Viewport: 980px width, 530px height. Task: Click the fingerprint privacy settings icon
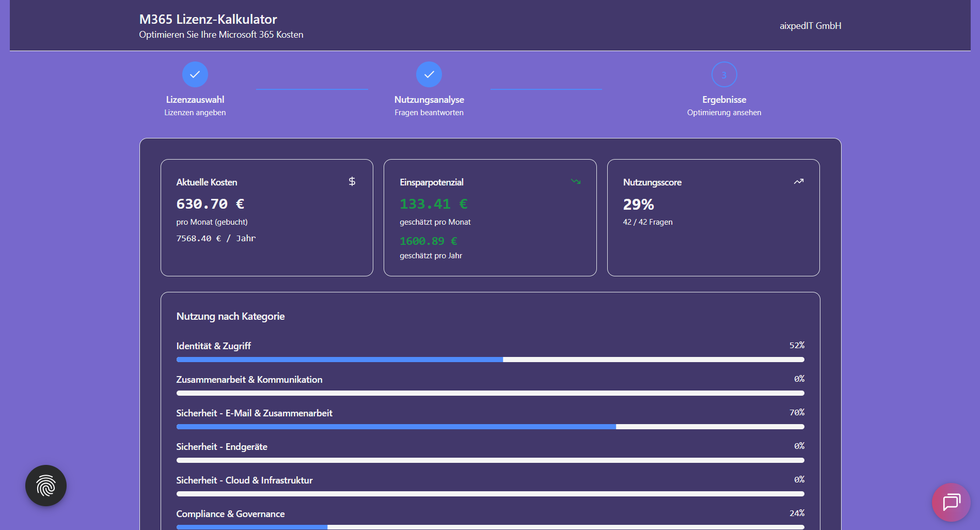[x=46, y=486]
